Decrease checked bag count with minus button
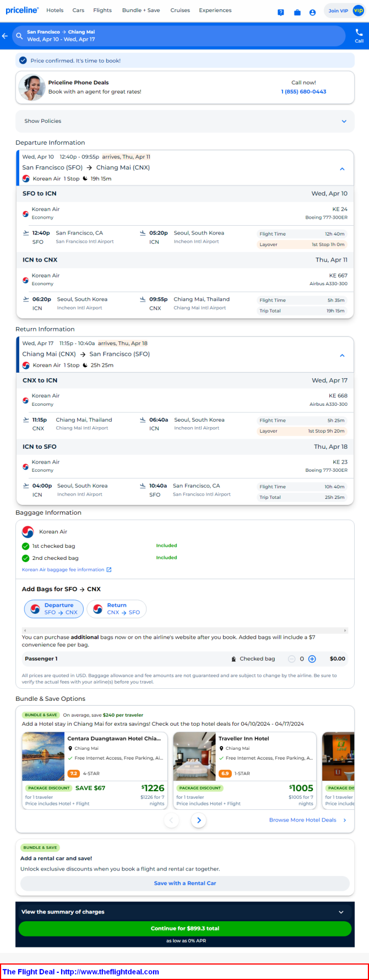369x980 pixels. [x=292, y=659]
